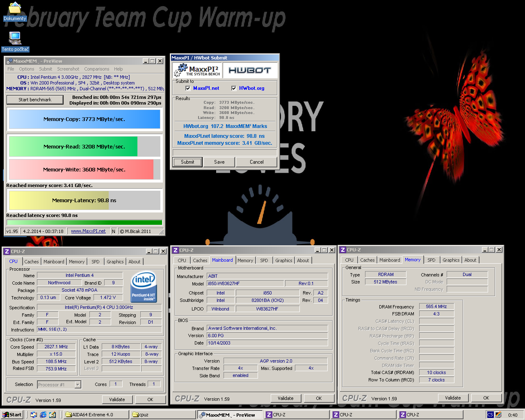Image resolution: width=525 pixels, height=420 pixels.
Task: Open the Start menu
Action: [x=12, y=415]
